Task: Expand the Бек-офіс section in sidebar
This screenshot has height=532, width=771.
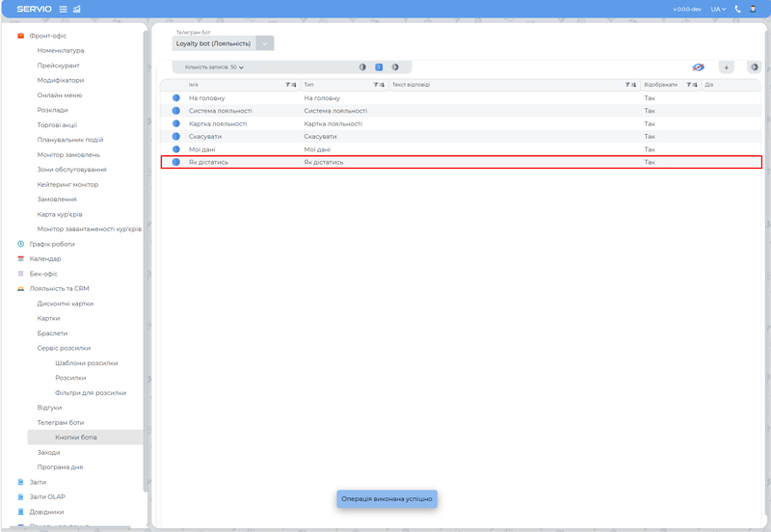Action: click(x=43, y=274)
